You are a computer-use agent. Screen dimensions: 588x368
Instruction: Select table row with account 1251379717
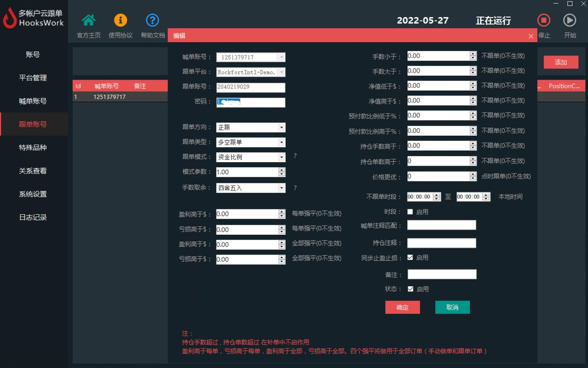click(120, 97)
